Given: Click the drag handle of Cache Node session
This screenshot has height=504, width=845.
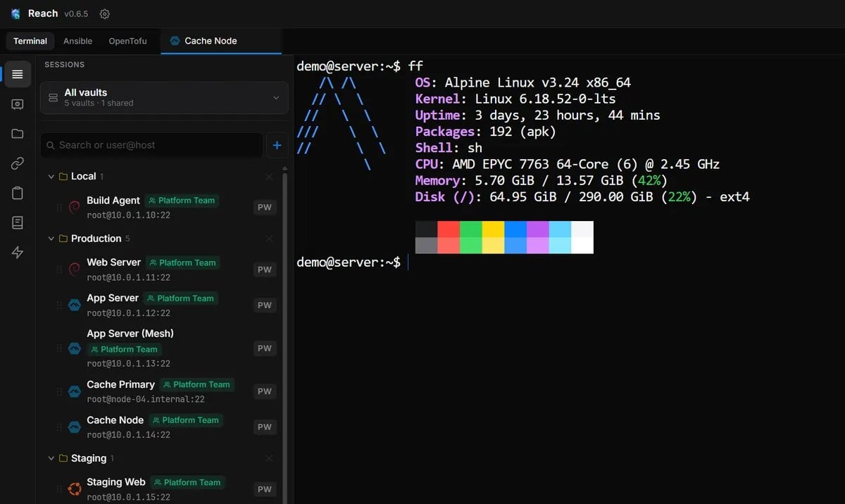Looking at the screenshot, I should point(59,427).
